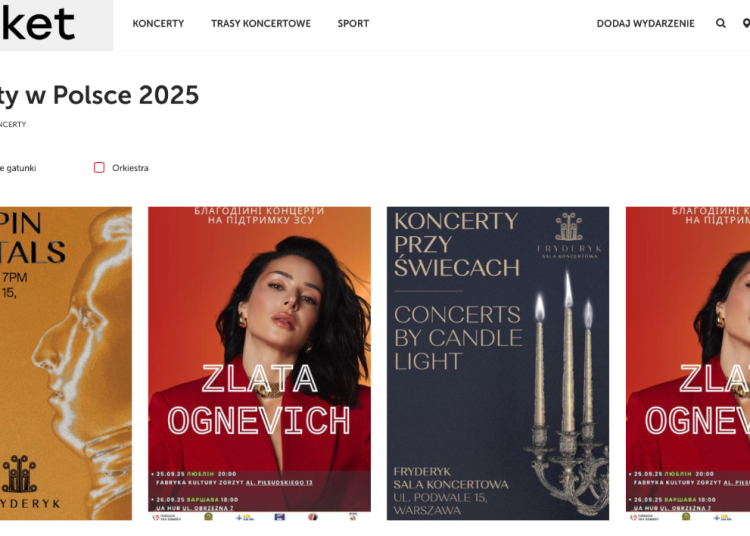Click the green round sponsor emblem below poster
The width and height of the screenshot is (750, 536).
point(208,517)
